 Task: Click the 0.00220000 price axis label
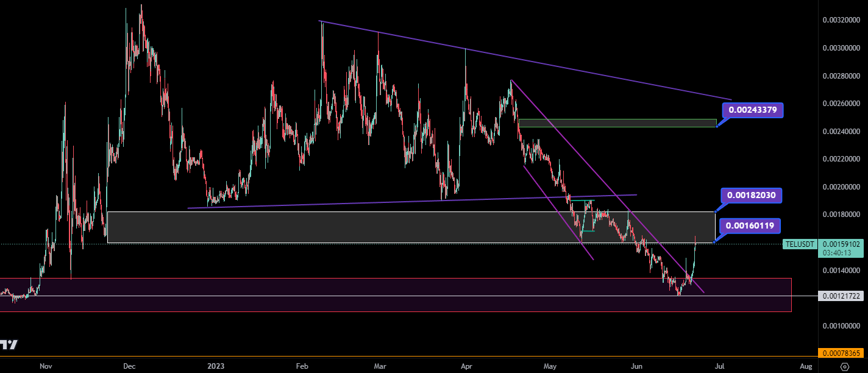point(841,159)
